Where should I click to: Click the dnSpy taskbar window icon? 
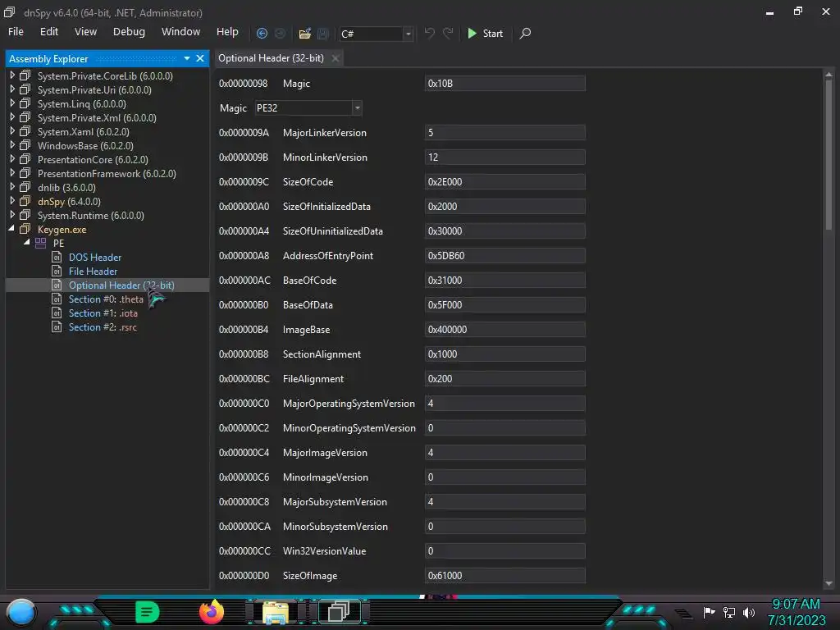pos(339,612)
